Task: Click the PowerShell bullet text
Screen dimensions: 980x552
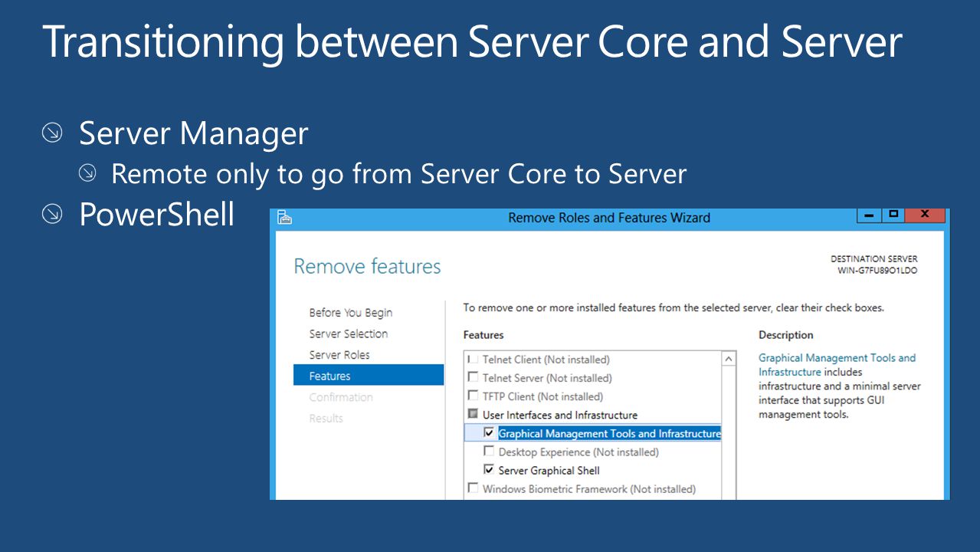Action: [157, 214]
